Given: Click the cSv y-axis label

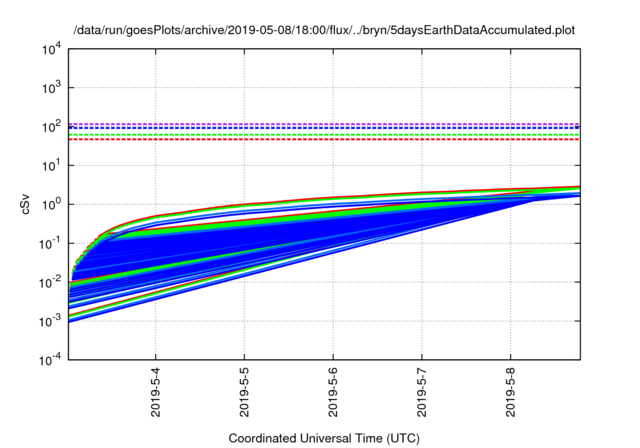Looking at the screenshot, I should (25, 204).
